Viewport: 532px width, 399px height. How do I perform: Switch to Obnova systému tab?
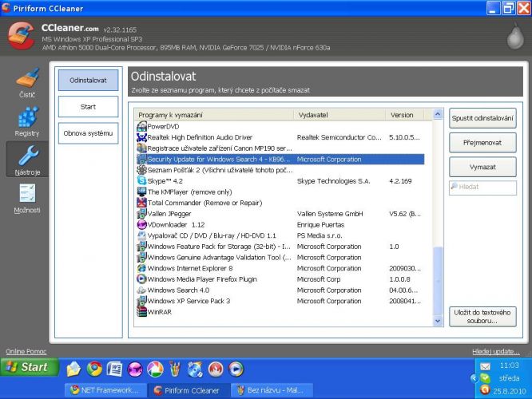[x=88, y=133]
